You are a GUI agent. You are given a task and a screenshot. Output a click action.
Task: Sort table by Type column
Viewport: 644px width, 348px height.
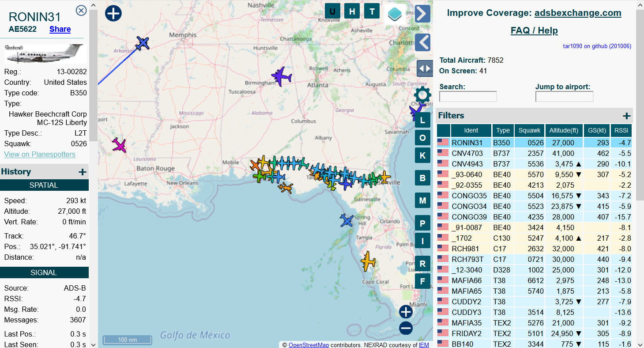[503, 130]
